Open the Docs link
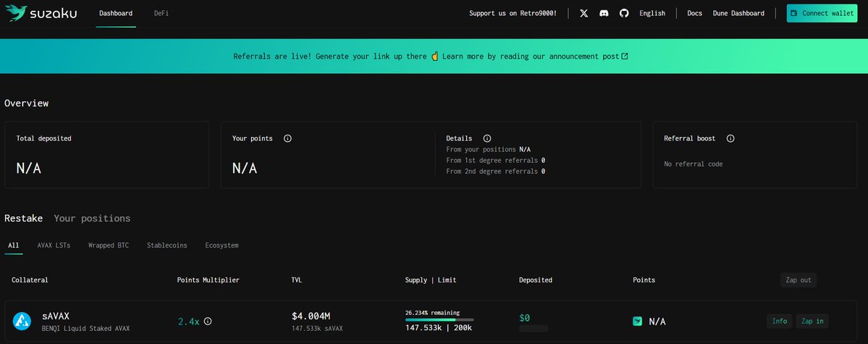 695,13
